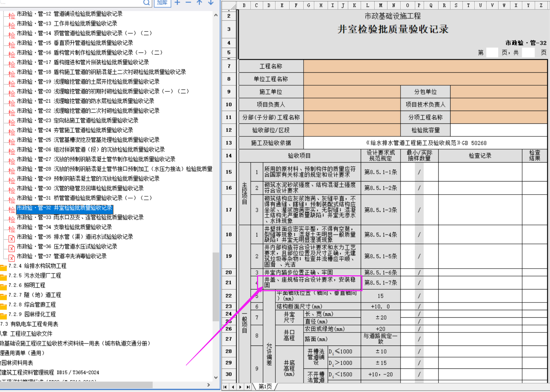Click the 检验批容量 blank cell
Screen dimensions: 550x392
(x=499, y=130)
